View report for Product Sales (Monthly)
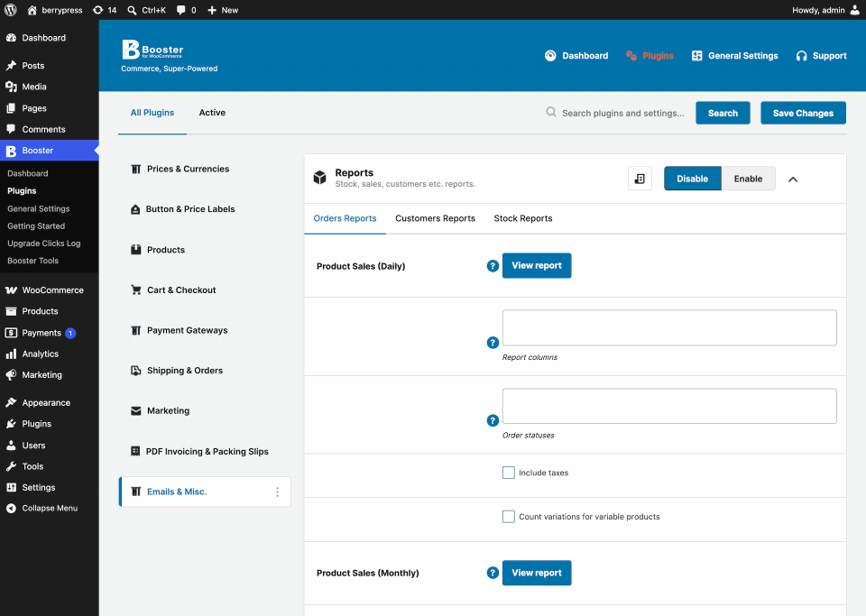This screenshot has height=616, width=866. (x=537, y=573)
